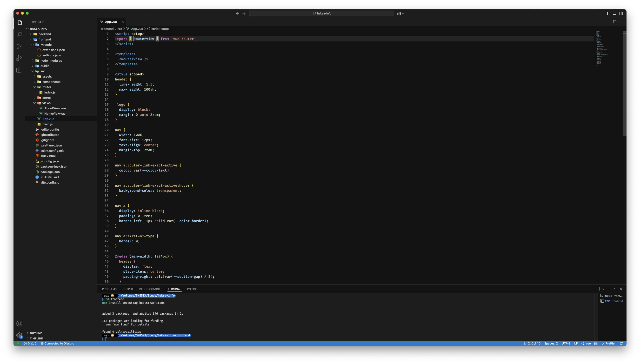Toggle the primary sidebar visibility
Viewport: 640px width, 364px height.
tap(608, 13)
